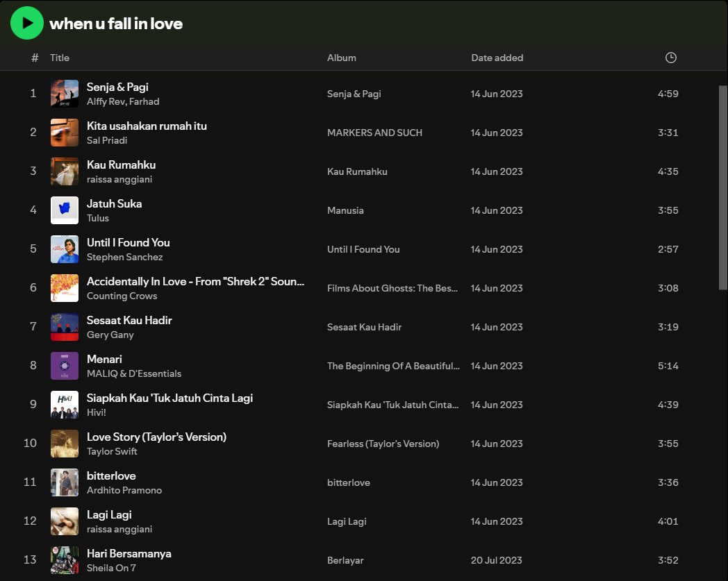
Task: Open album Sesaat Kau Hadir
Action: point(365,327)
